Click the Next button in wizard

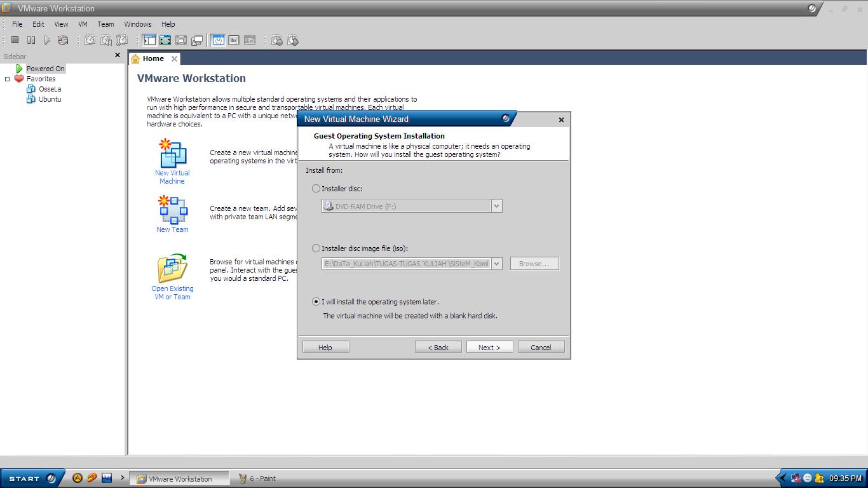[489, 347]
